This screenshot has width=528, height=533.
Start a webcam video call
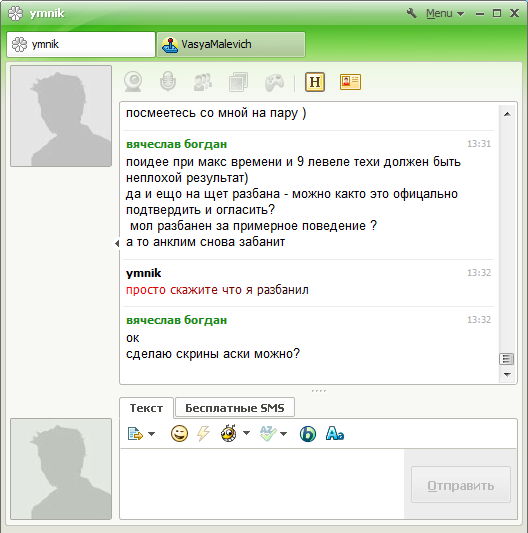click(133, 82)
